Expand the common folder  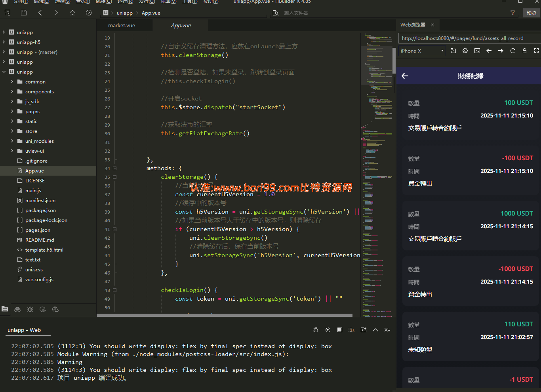pos(12,81)
